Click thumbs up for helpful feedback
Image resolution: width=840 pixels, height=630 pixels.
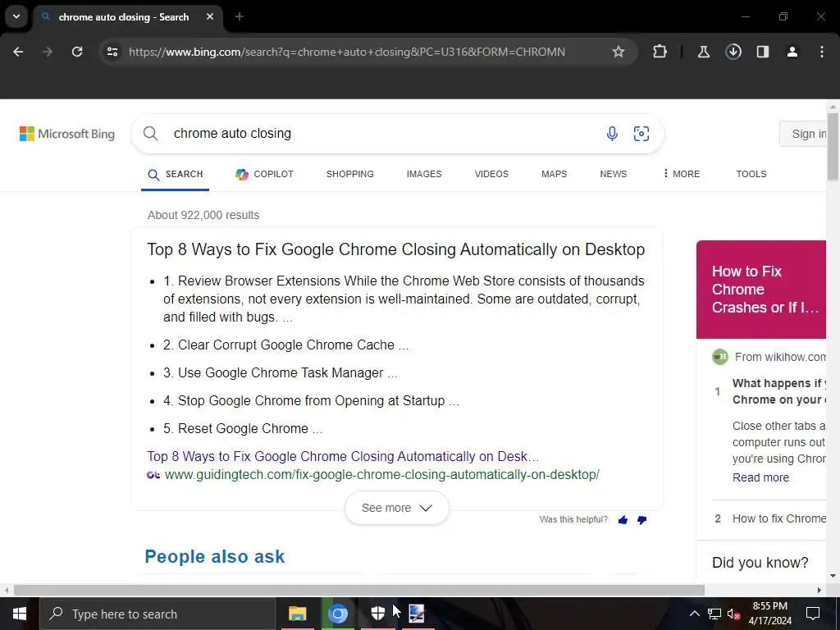coord(623,519)
